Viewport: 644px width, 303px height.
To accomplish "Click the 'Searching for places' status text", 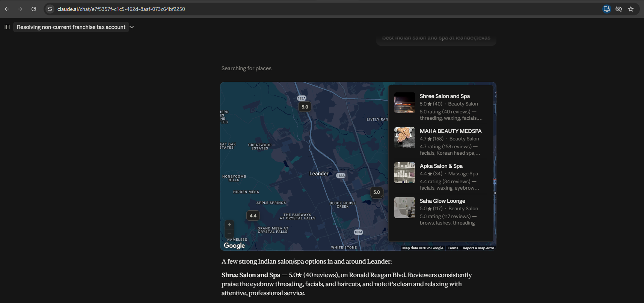I will [x=246, y=68].
